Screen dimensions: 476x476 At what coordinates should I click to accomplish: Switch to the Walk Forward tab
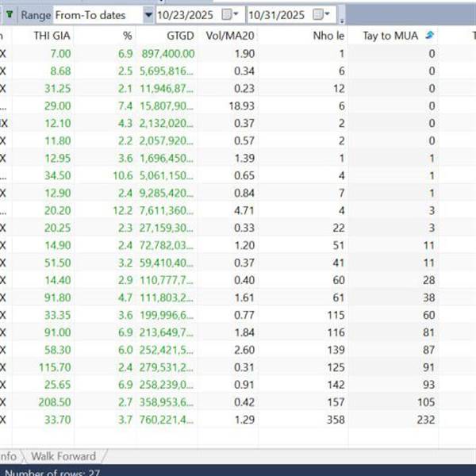point(63,456)
